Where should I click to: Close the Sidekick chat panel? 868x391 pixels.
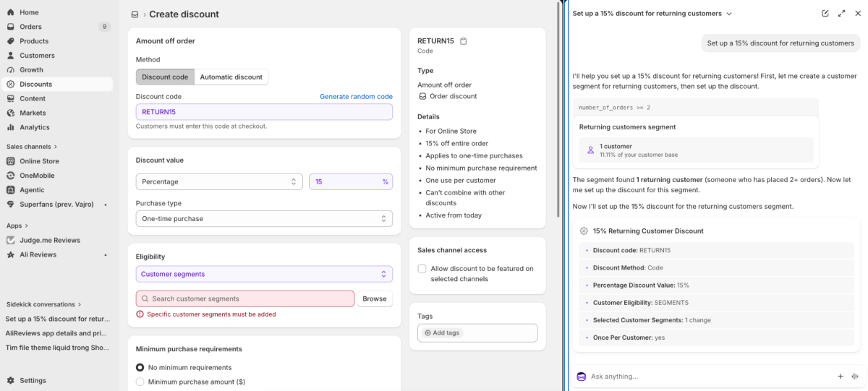point(857,14)
